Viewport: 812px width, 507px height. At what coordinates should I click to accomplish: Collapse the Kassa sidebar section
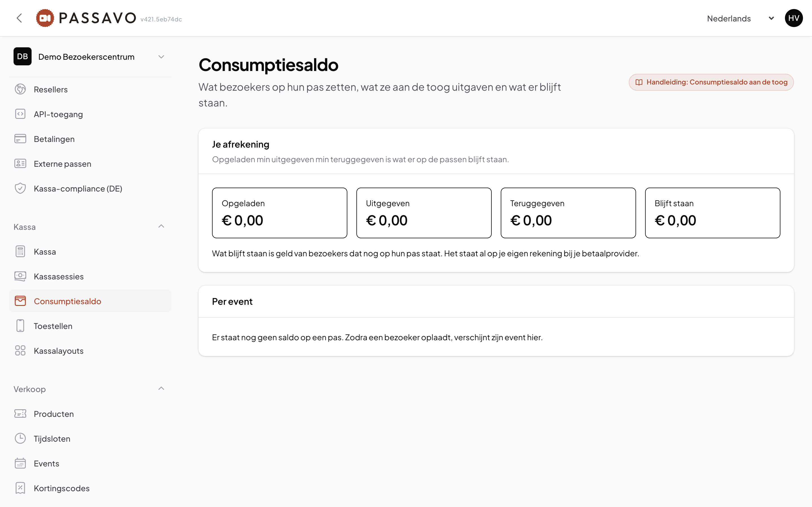click(x=161, y=227)
